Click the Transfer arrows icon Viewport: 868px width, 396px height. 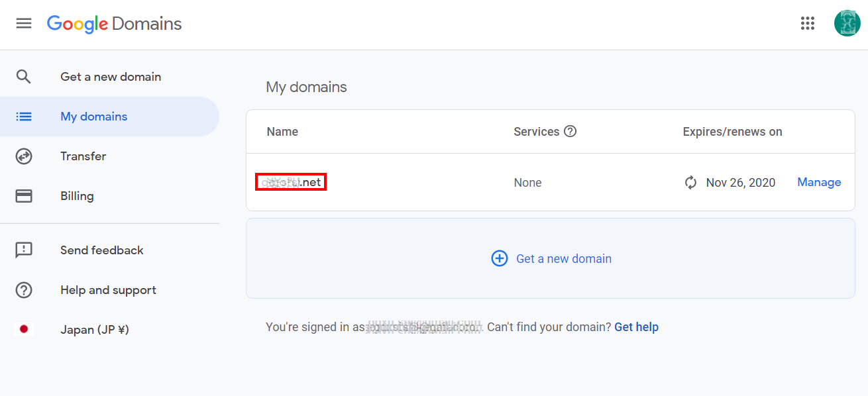24,156
